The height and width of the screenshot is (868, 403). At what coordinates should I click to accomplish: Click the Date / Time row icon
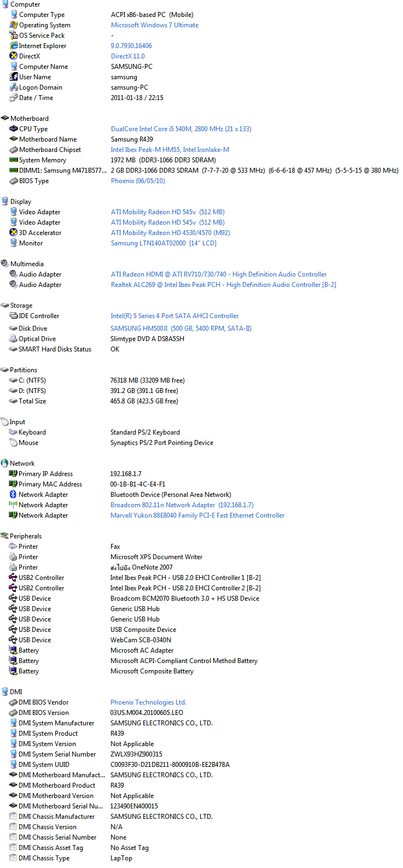pyautogui.click(x=14, y=98)
